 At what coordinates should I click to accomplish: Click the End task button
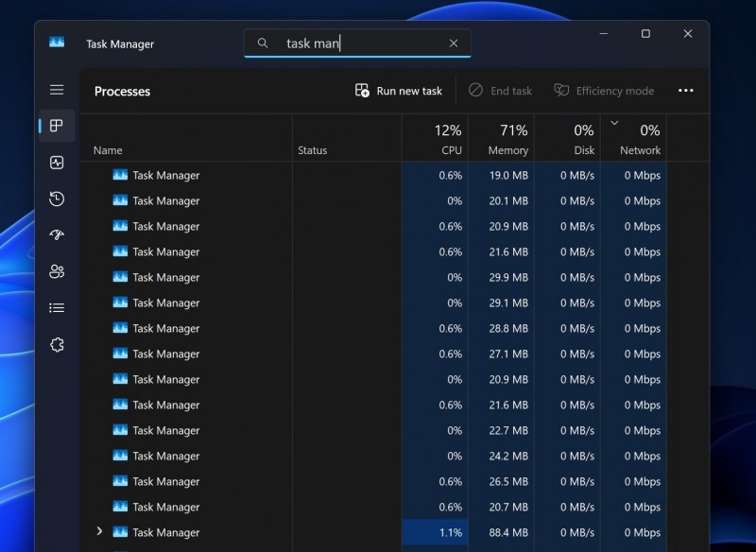pyautogui.click(x=500, y=91)
